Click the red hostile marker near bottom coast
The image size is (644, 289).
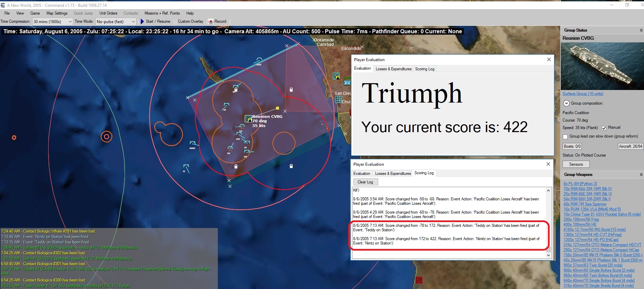(x=419, y=280)
